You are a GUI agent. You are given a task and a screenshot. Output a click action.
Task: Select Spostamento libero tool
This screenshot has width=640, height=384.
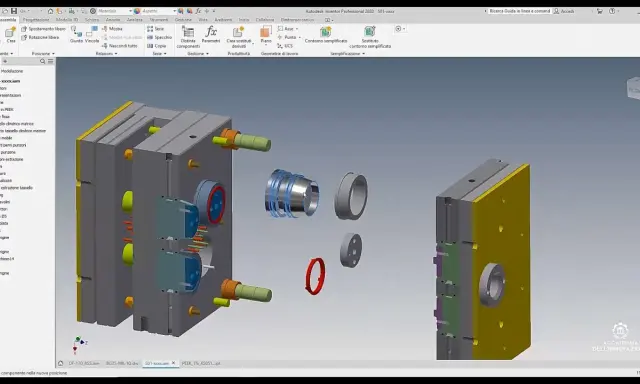point(43,29)
